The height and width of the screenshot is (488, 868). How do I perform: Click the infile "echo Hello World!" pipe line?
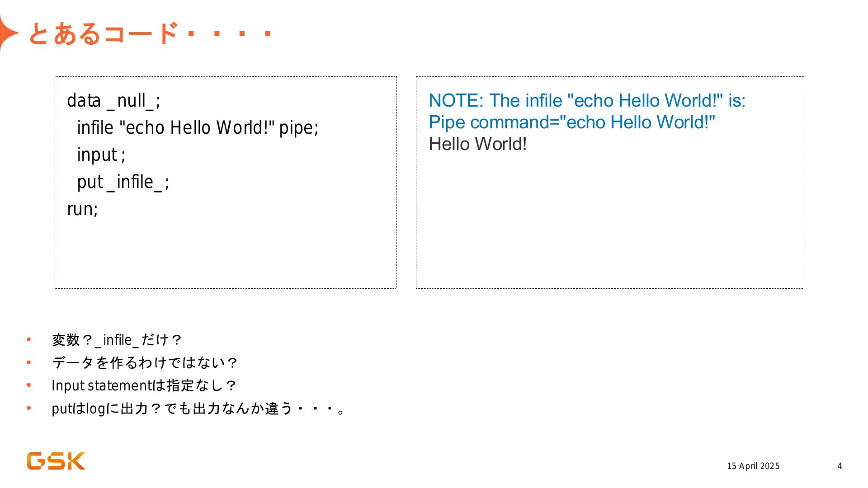pyautogui.click(x=198, y=128)
